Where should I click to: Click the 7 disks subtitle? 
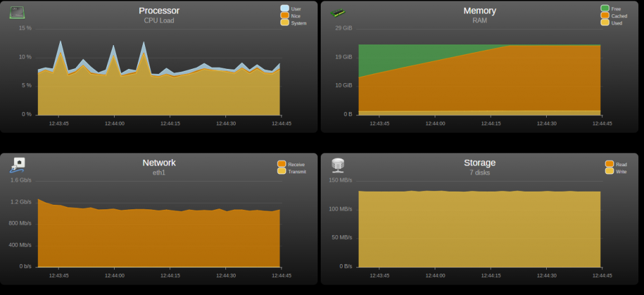click(480, 173)
